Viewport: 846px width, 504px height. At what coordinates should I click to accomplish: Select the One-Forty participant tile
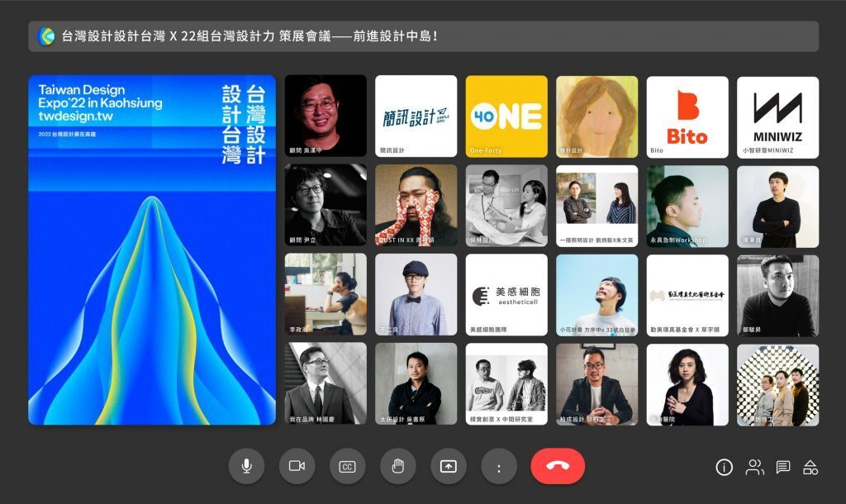(x=506, y=116)
